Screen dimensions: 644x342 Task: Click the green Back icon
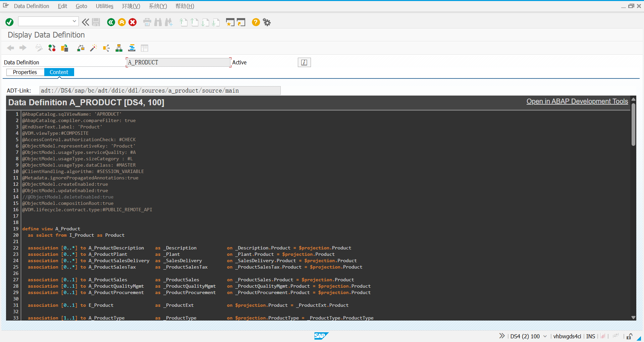[111, 22]
